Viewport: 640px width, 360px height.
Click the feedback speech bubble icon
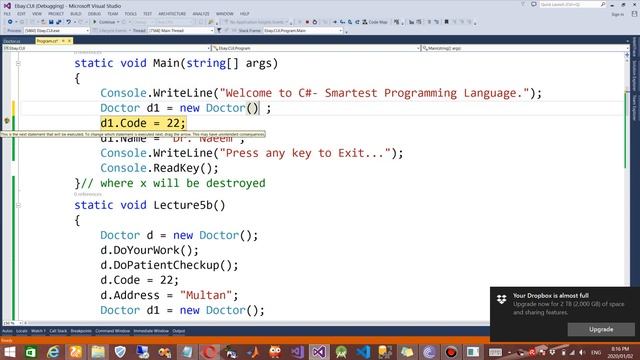click(533, 4)
